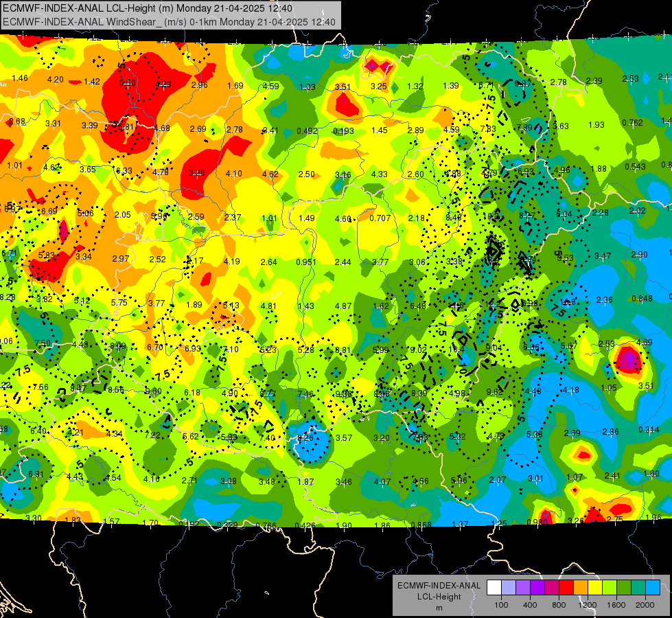Click the WindShear 0-1km title line
The height and width of the screenshot is (618, 672).
tap(169, 22)
